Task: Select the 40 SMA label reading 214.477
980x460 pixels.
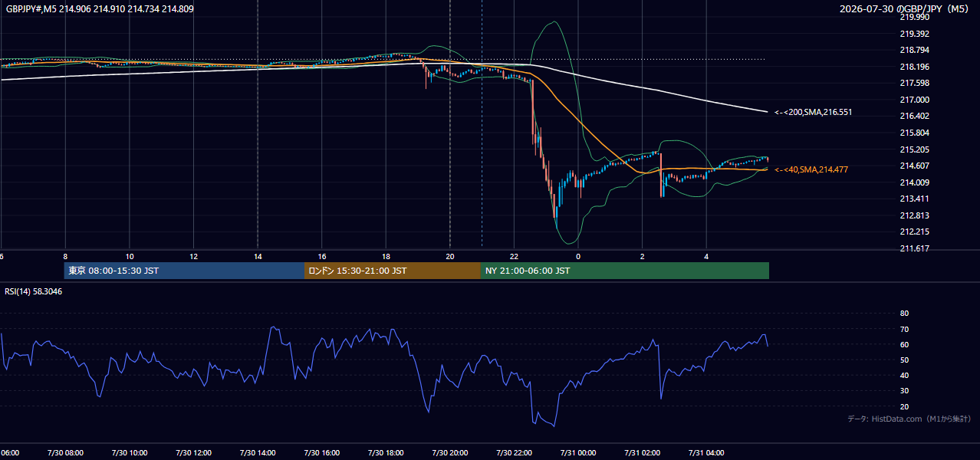Action: (811, 169)
